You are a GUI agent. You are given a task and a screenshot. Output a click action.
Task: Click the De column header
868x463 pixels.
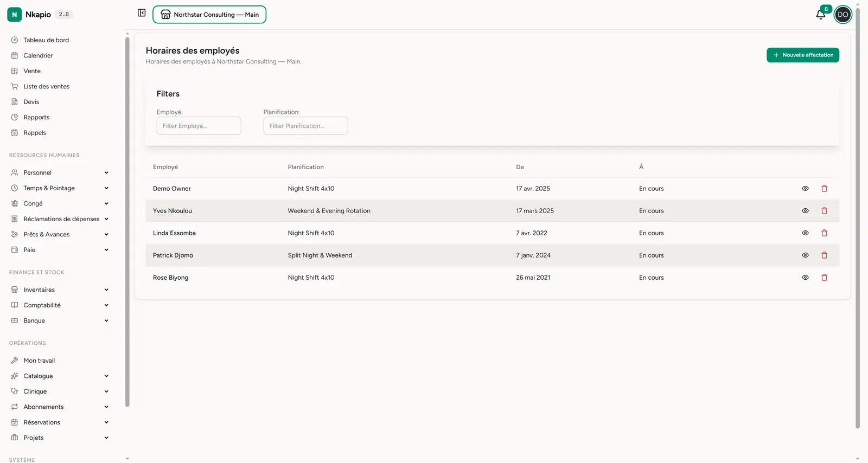520,167
